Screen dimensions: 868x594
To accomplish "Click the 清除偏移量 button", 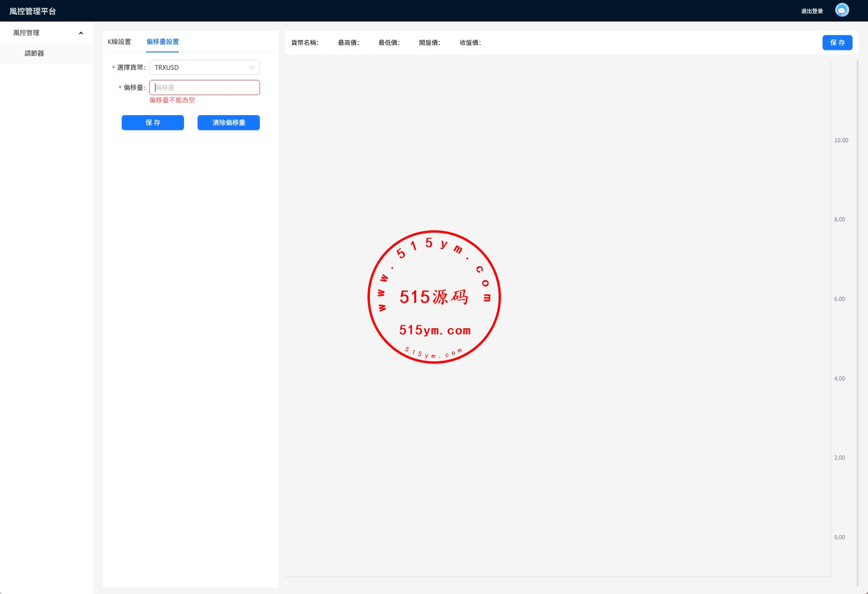I will (x=228, y=123).
